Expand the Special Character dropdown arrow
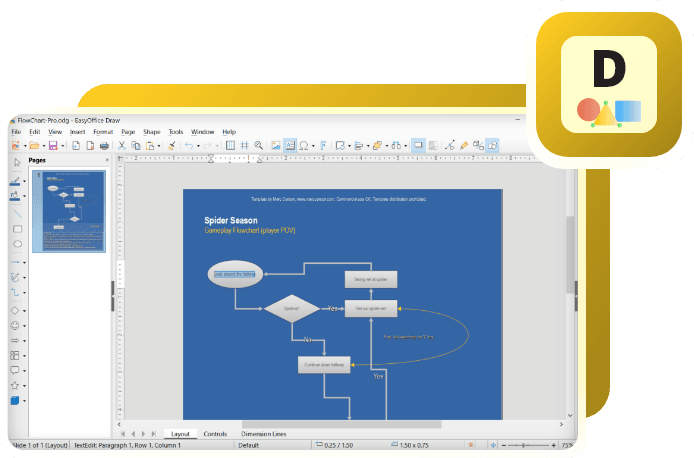This screenshot has width=694, height=458. tap(313, 145)
